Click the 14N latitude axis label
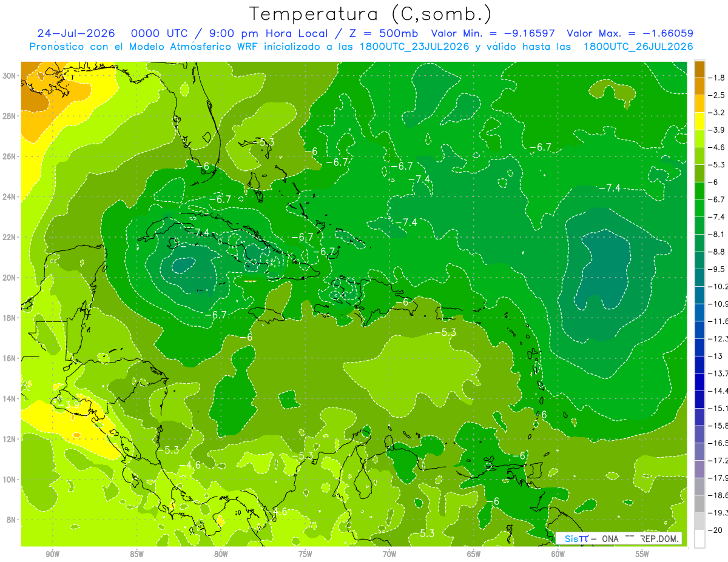The width and height of the screenshot is (728, 562). point(10,398)
